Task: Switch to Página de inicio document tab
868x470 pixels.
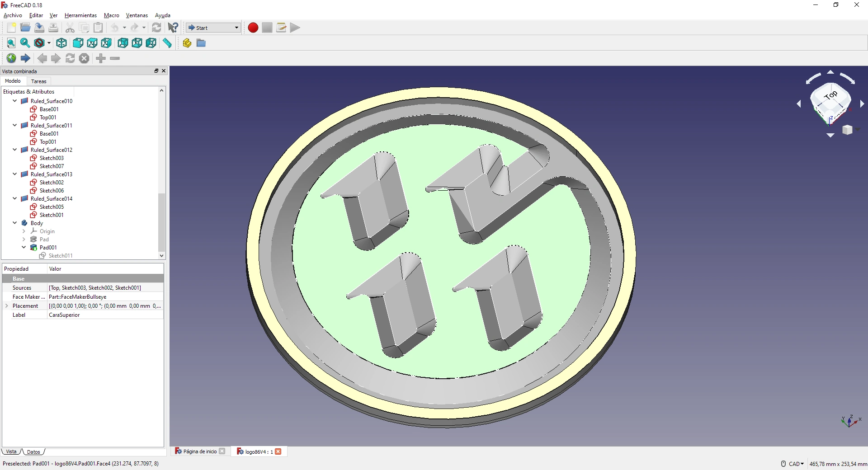Action: [x=200, y=451]
